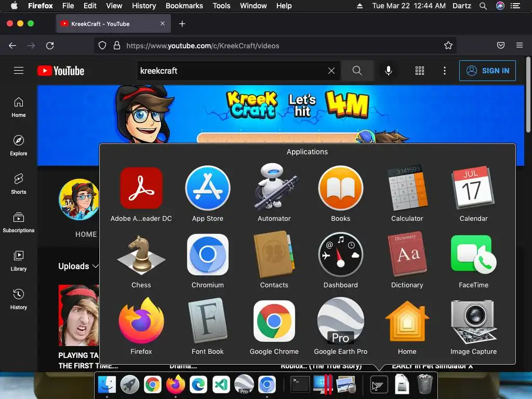Open Library in YouTube sidebar
Viewport: 532px width, 399px height.
click(x=19, y=261)
